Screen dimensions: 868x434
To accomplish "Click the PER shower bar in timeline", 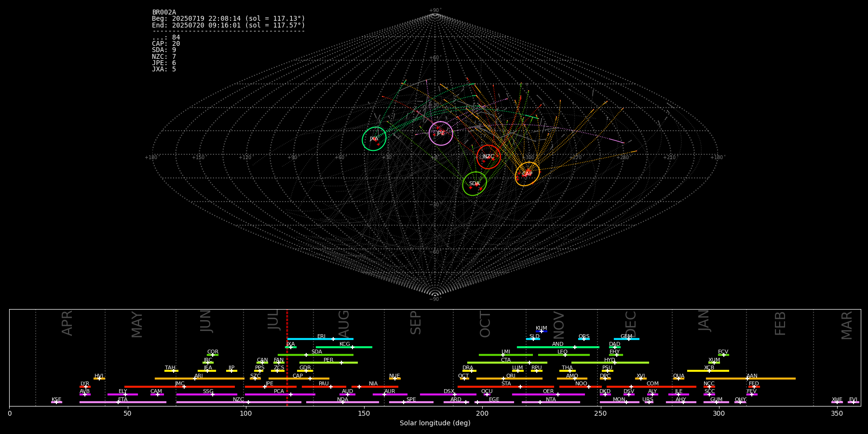I will coord(328,363).
